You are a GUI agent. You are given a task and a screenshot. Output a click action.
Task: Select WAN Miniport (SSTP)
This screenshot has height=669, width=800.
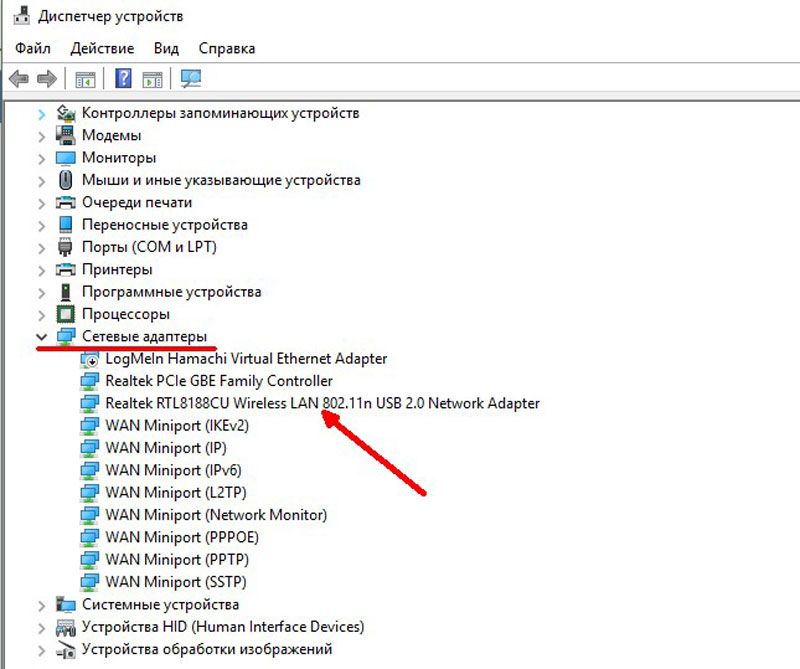click(176, 582)
